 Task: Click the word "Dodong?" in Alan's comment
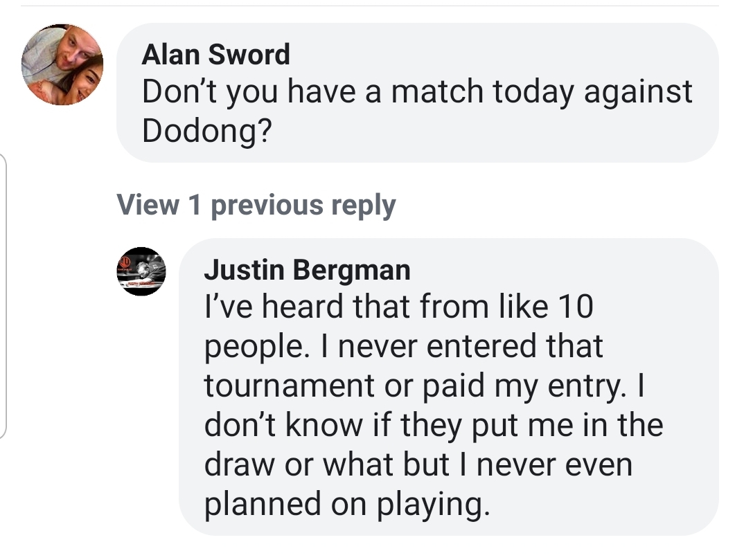coord(206,131)
